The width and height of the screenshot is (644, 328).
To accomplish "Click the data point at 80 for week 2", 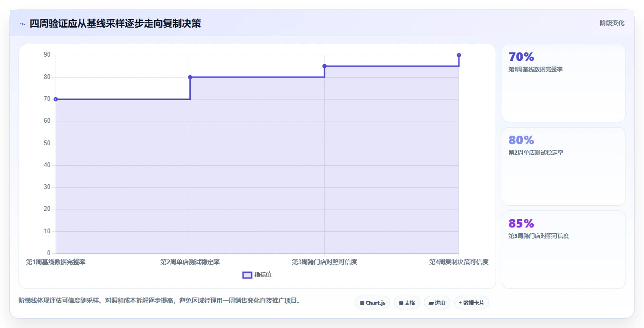I will 190,77.
